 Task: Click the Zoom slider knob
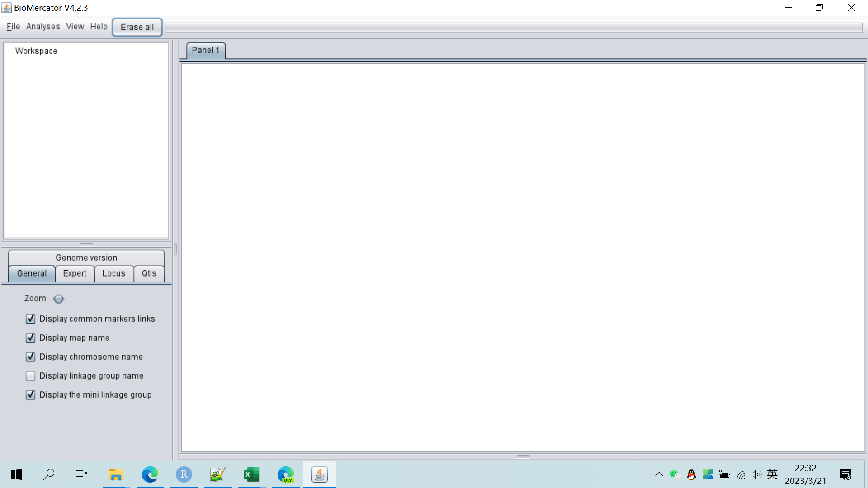click(x=58, y=299)
